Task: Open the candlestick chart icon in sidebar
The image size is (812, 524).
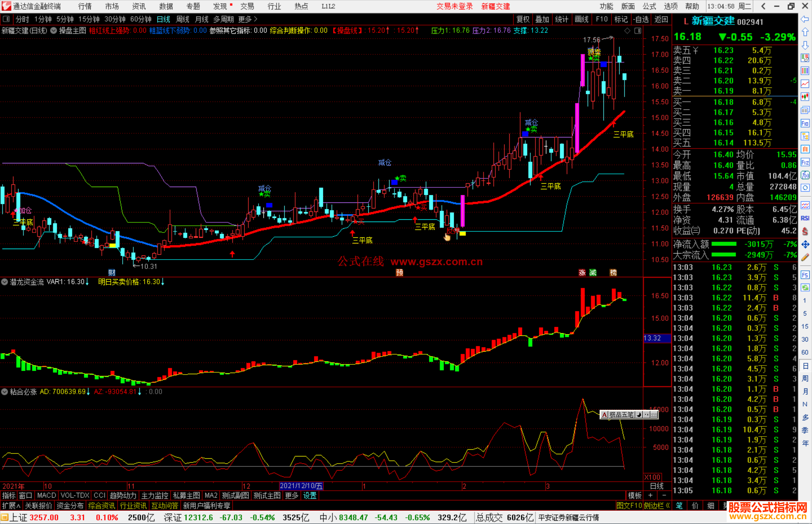Action: (805, 97)
